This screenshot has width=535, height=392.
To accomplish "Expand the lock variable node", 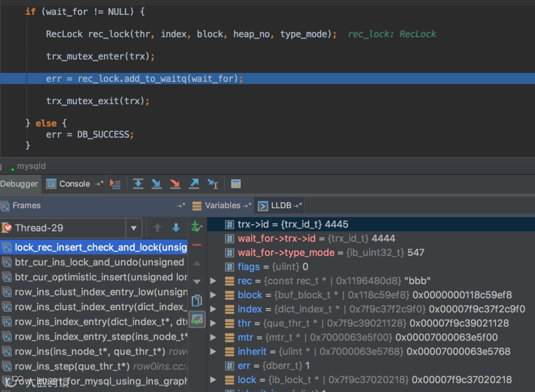I will point(214,380).
